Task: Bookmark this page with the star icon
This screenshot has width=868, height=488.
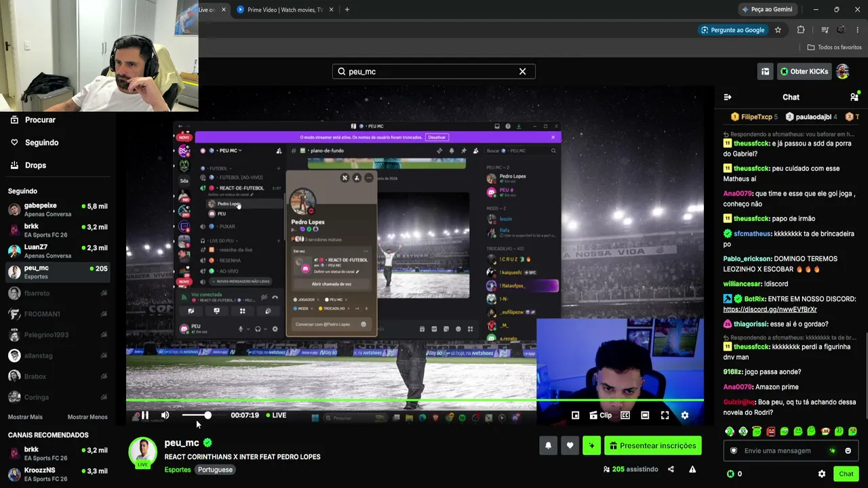Action: [778, 30]
